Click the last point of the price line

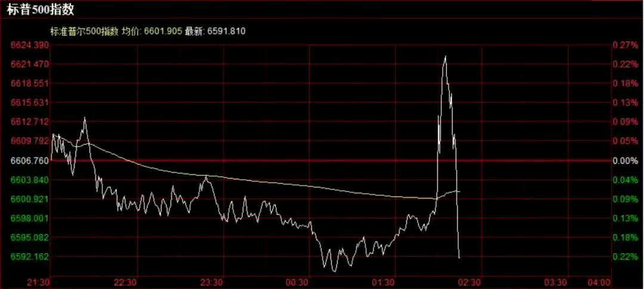coord(459,258)
